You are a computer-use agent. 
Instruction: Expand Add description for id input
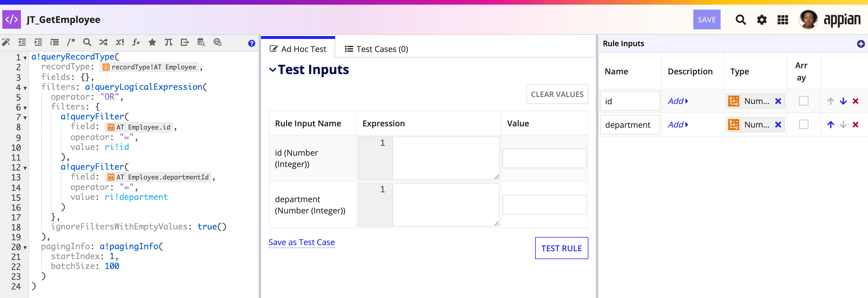pos(678,101)
